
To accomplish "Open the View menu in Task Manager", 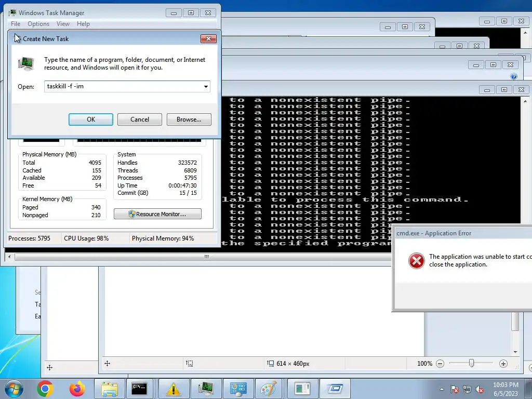I will tap(63, 24).
